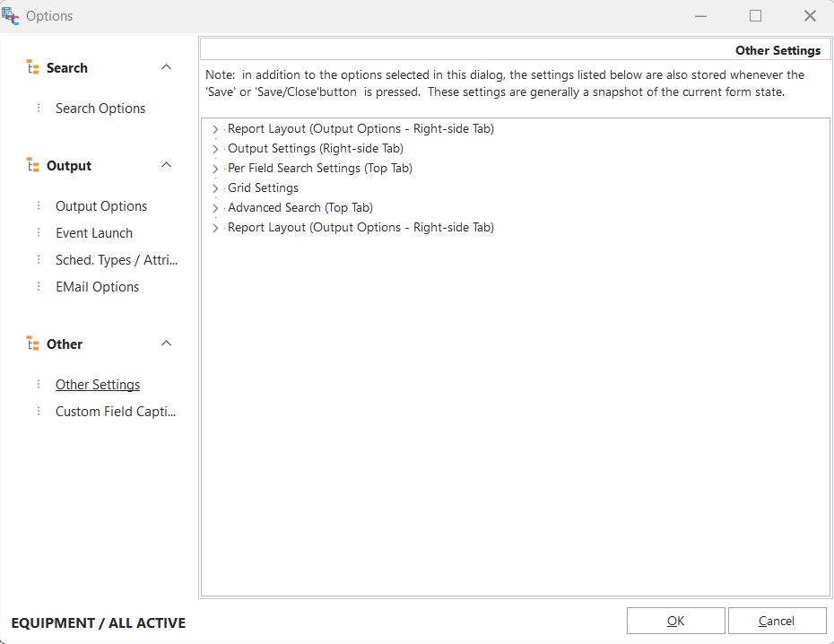834x644 pixels.
Task: Click the Cancel button
Action: (777, 621)
